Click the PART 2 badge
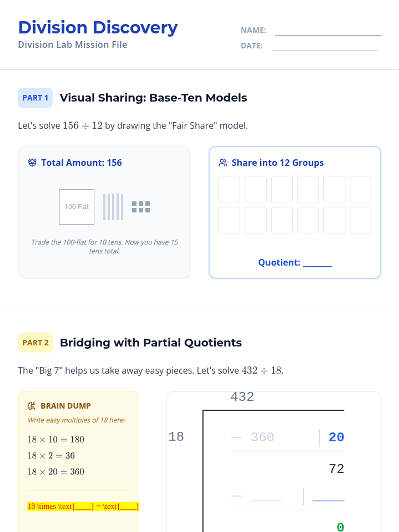This screenshot has height=532, width=399. (x=35, y=342)
